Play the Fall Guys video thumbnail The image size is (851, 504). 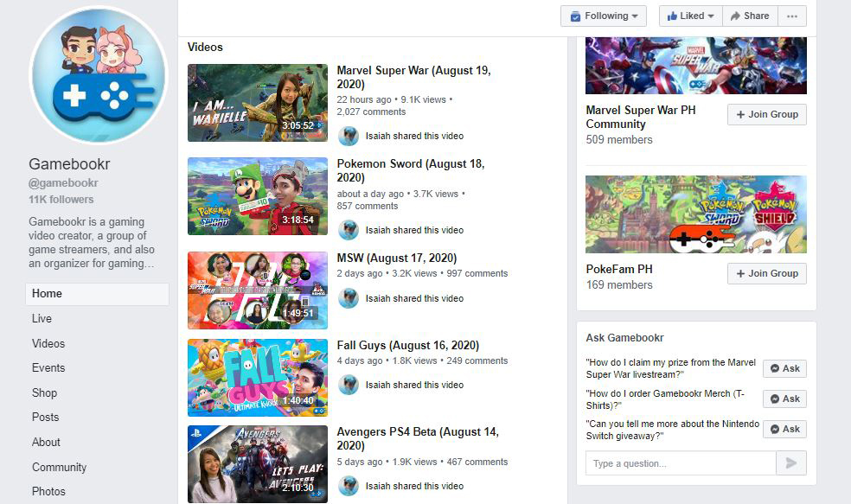(x=258, y=378)
